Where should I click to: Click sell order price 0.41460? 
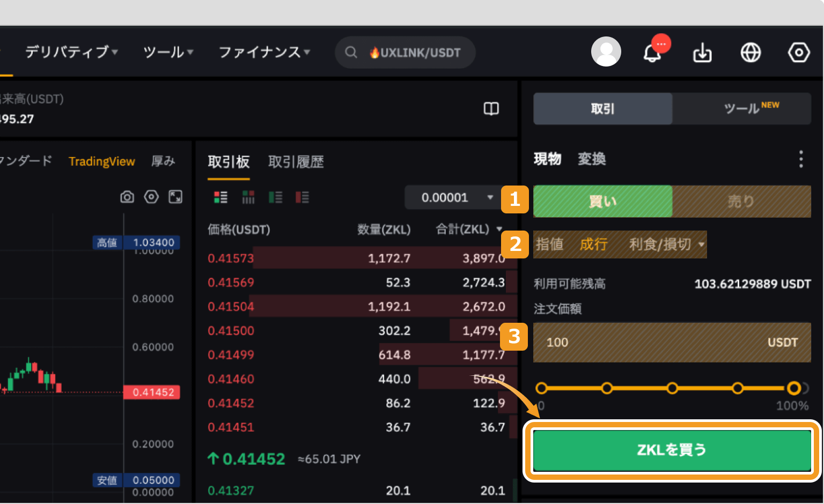tap(231, 379)
